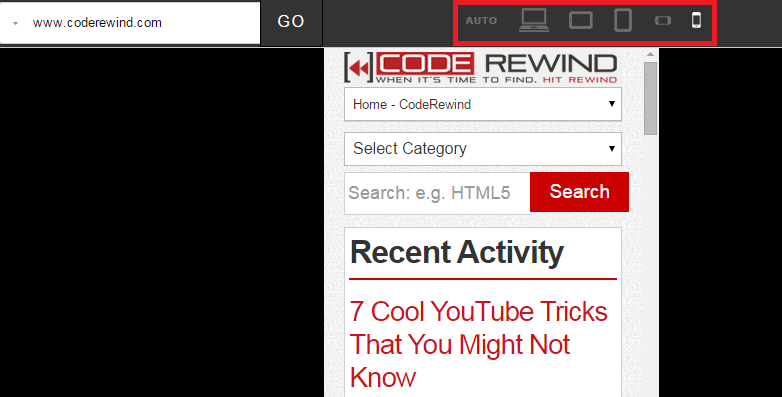Open the Select Category dropdown
The image size is (782, 397).
pyautogui.click(x=483, y=149)
